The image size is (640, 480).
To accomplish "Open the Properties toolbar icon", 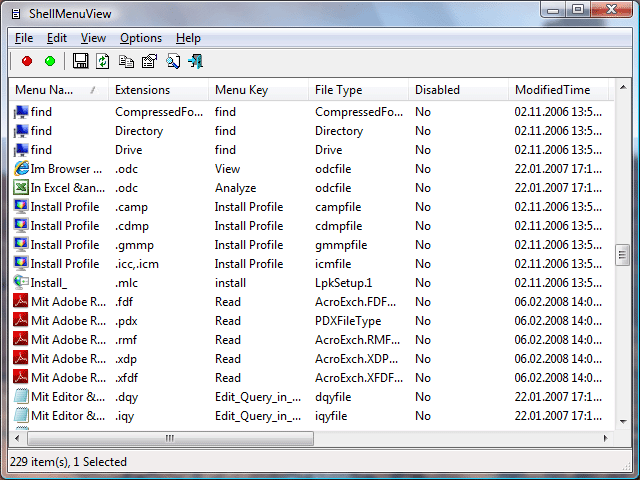I will pyautogui.click(x=149, y=61).
